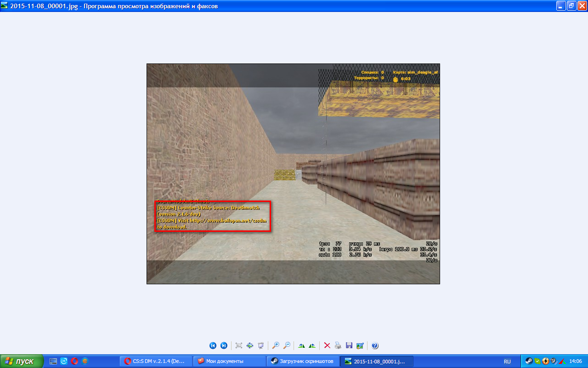Click the 14:06 clock
The image size is (588, 368).
pyautogui.click(x=576, y=361)
